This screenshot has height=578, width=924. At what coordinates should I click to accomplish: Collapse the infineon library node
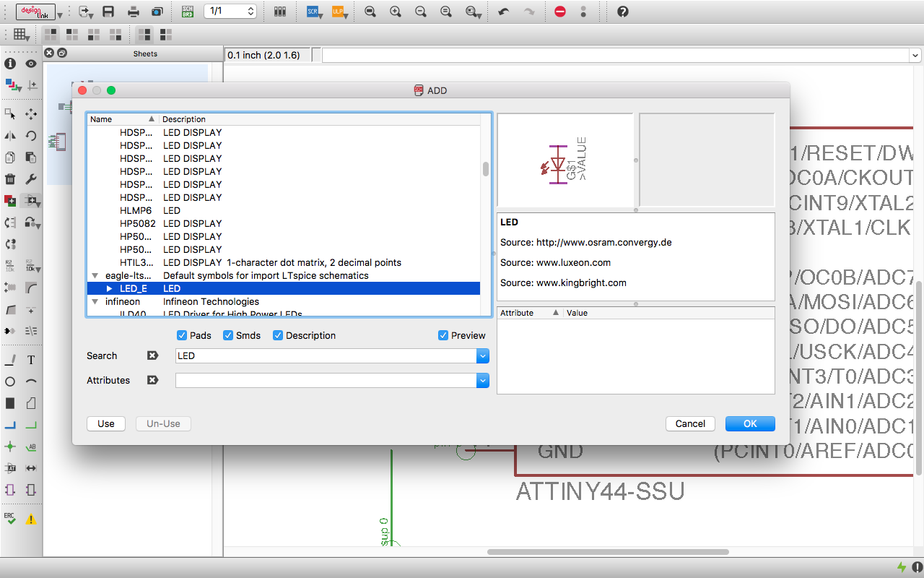pos(95,301)
